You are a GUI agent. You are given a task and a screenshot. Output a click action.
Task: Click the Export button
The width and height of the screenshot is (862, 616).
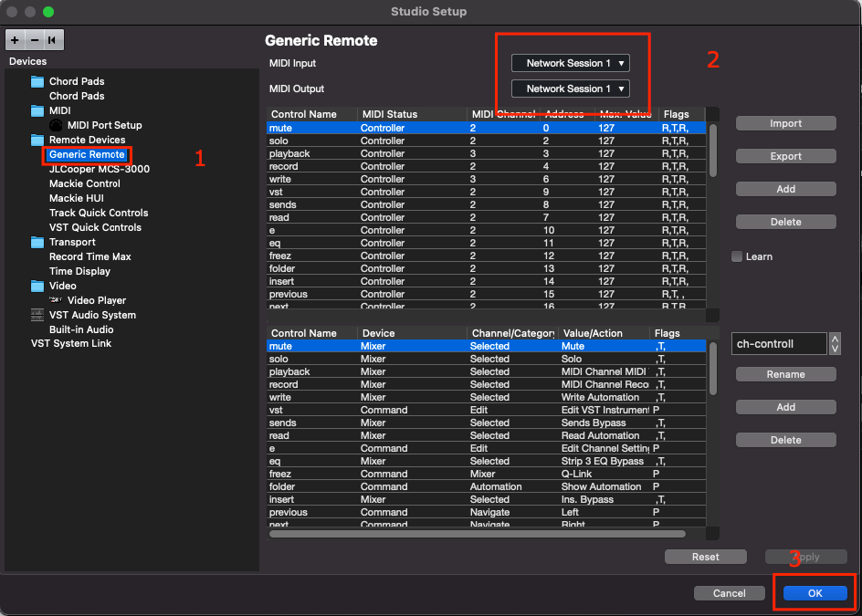785,156
